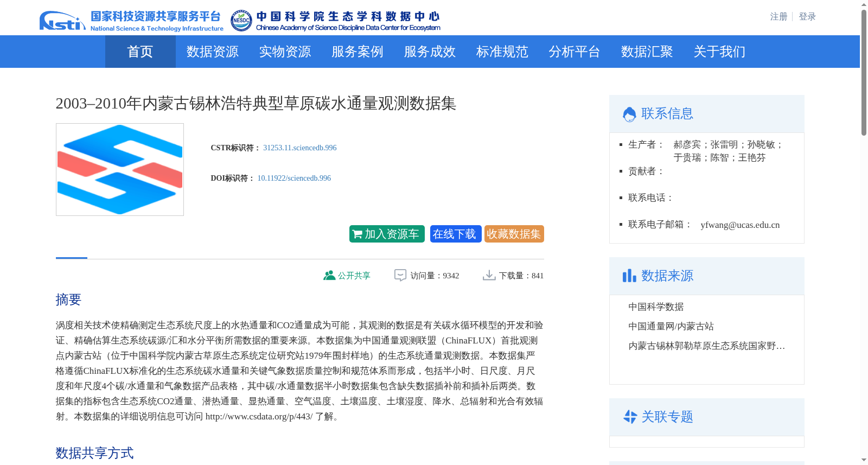Screen dimensions: 868x465
Task: Open CSTR identifier 31253.11.sciencedb.996 link
Action: pyautogui.click(x=300, y=148)
